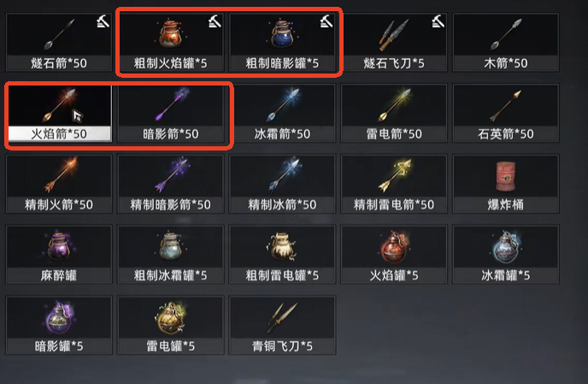Viewport: 588px width, 384px height.
Task: Click the 雷电罐*5 golden lightning jar
Action: pyautogui.click(x=171, y=325)
